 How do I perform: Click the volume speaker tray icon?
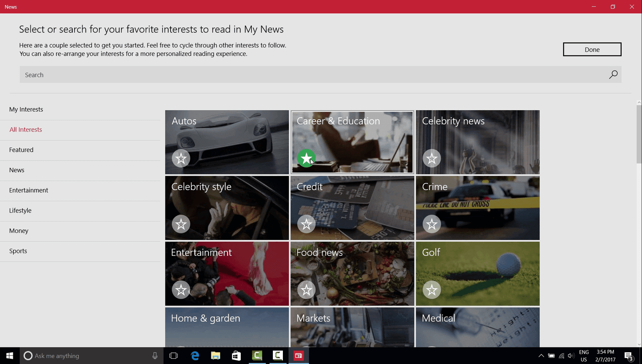(571, 356)
